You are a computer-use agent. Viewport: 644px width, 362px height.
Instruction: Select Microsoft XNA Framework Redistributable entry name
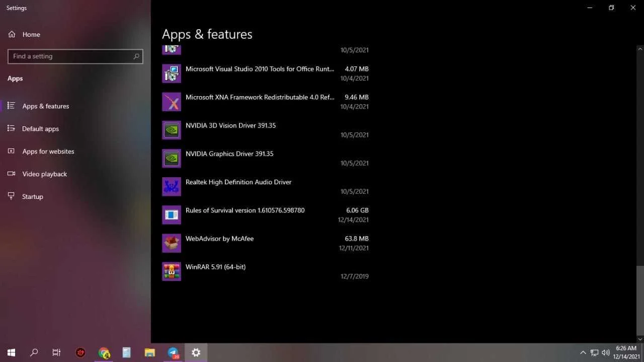[x=260, y=97]
